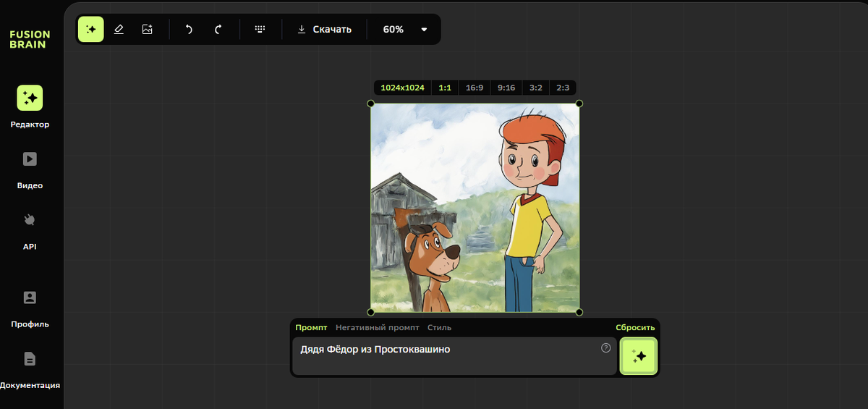Click the prompt text input field
Image resolution: width=868 pixels, height=409 pixels.
click(454, 356)
